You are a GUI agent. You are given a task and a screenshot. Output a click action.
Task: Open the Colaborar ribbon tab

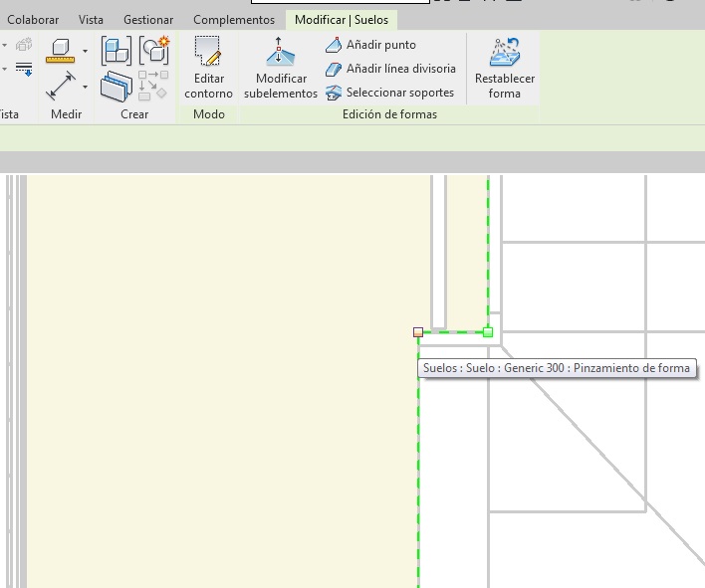pos(33,20)
